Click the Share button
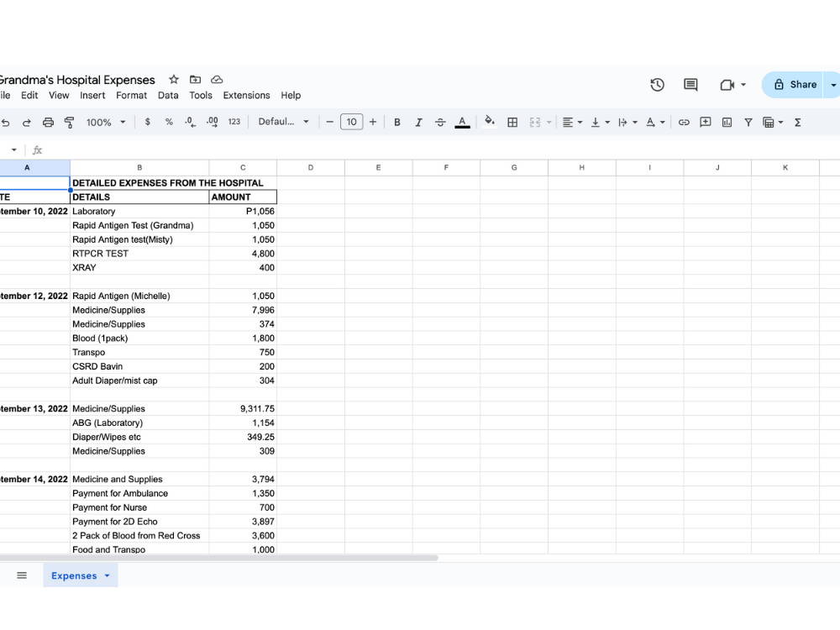Image resolution: width=840 pixels, height=630 pixels. click(x=795, y=85)
